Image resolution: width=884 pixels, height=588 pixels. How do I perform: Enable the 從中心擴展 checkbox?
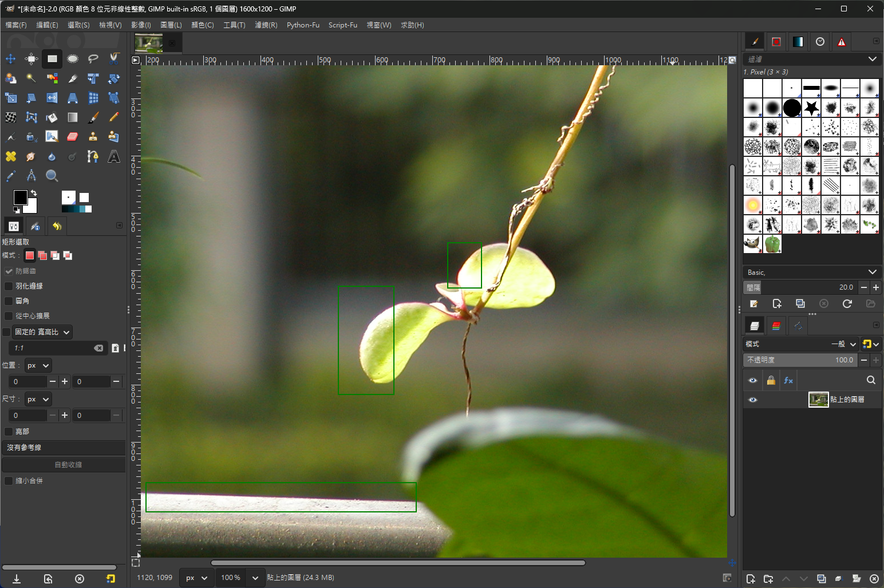pos(9,315)
